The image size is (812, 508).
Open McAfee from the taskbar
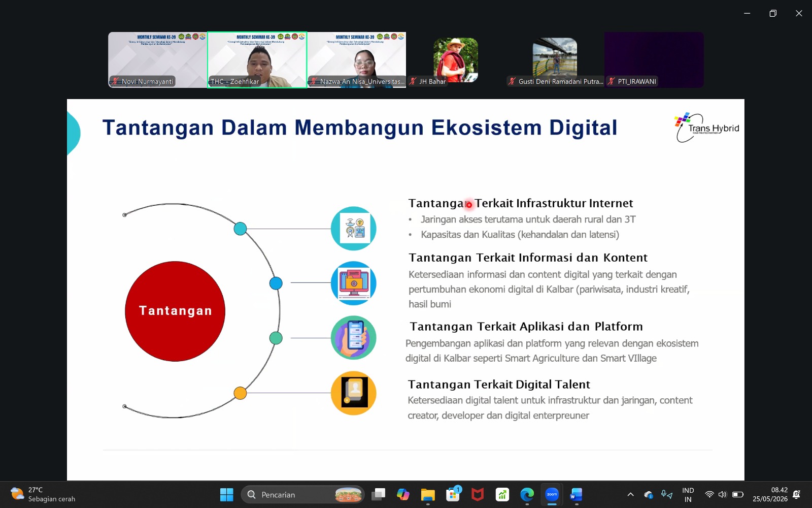tap(478, 494)
